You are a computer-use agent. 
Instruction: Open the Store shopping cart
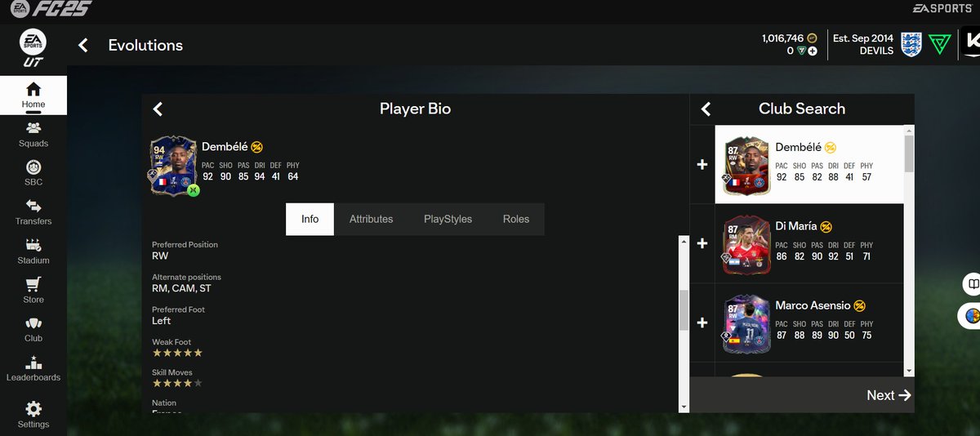(x=33, y=291)
